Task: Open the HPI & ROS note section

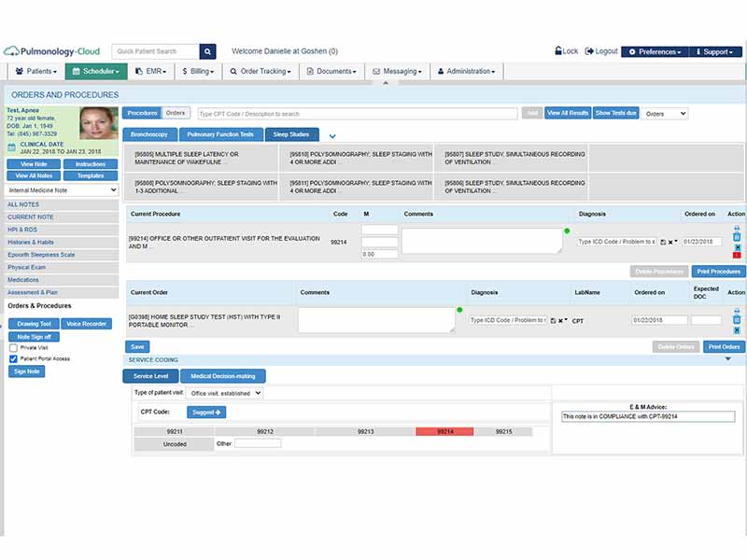Action: [62, 230]
